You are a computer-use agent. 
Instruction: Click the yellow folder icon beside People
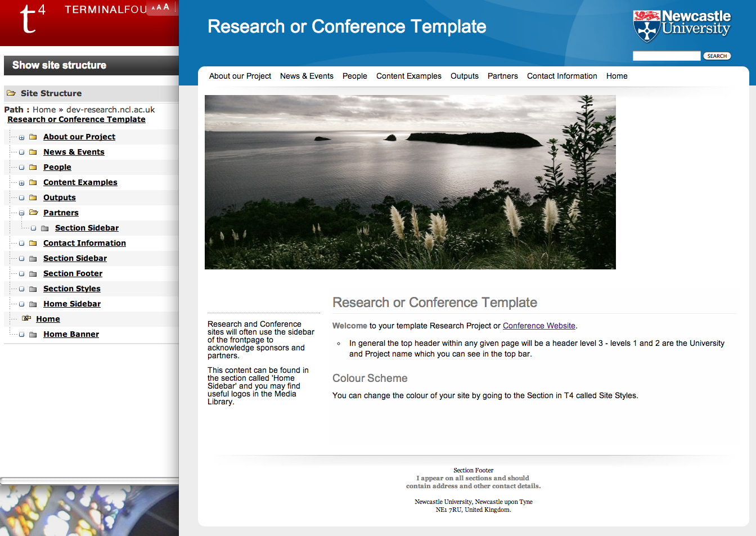pyautogui.click(x=33, y=167)
